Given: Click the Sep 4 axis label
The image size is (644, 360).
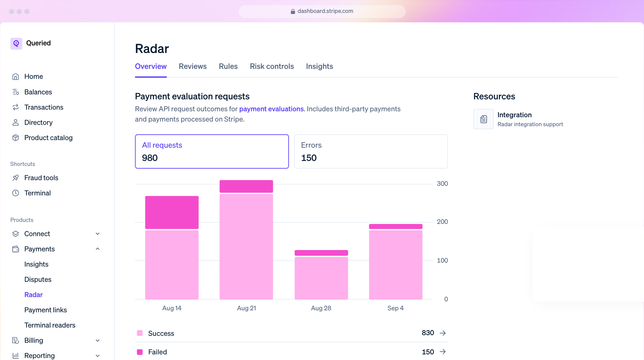Looking at the screenshot, I should (x=396, y=308).
